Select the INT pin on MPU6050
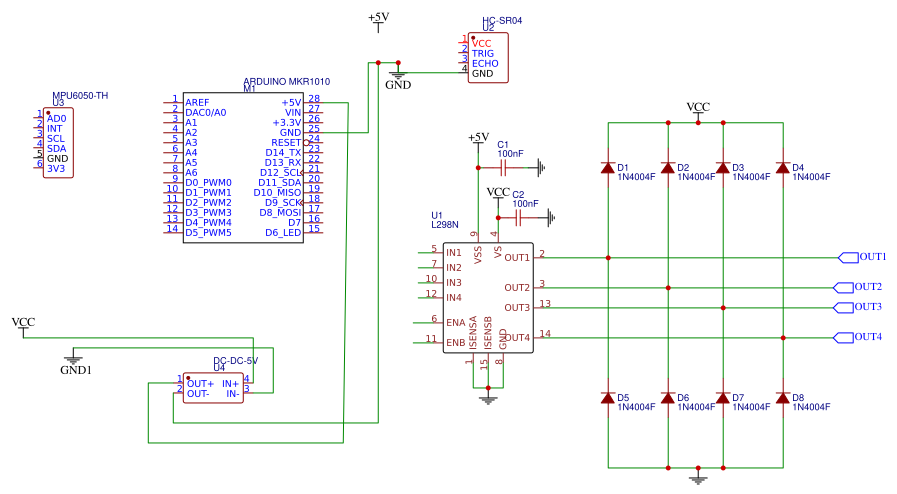 54,129
